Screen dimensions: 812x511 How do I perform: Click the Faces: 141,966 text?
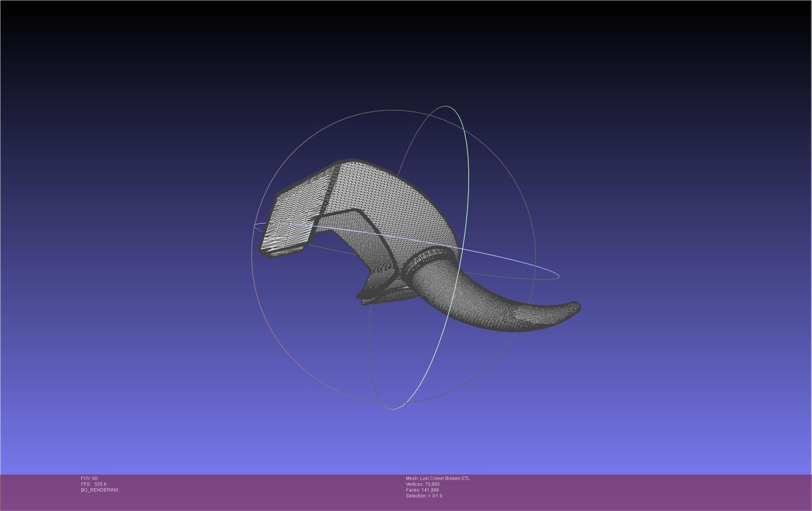point(422,490)
